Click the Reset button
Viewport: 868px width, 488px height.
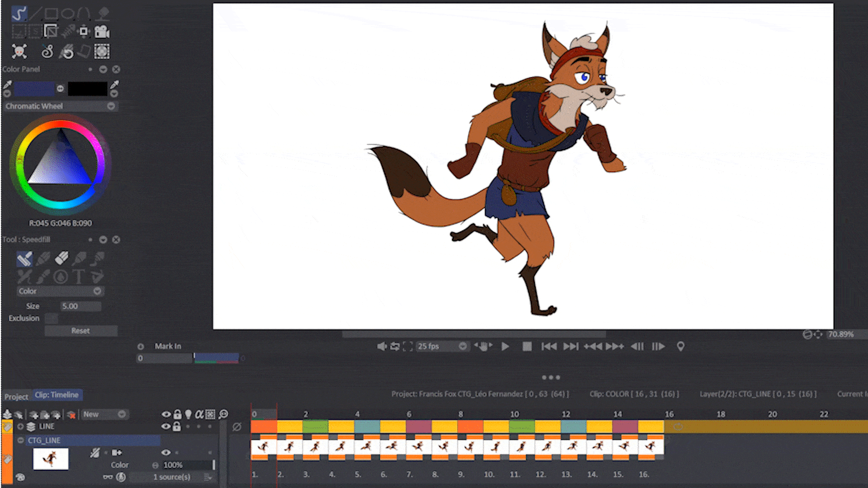click(80, 331)
